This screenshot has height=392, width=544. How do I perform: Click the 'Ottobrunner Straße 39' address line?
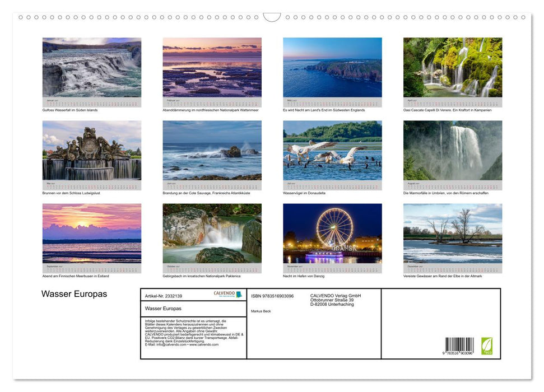[332, 300]
